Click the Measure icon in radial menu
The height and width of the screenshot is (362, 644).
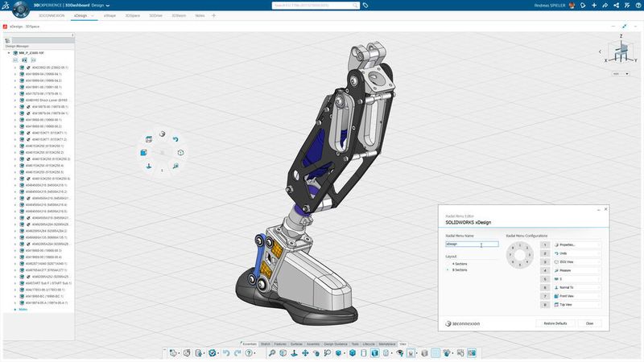click(x=175, y=166)
